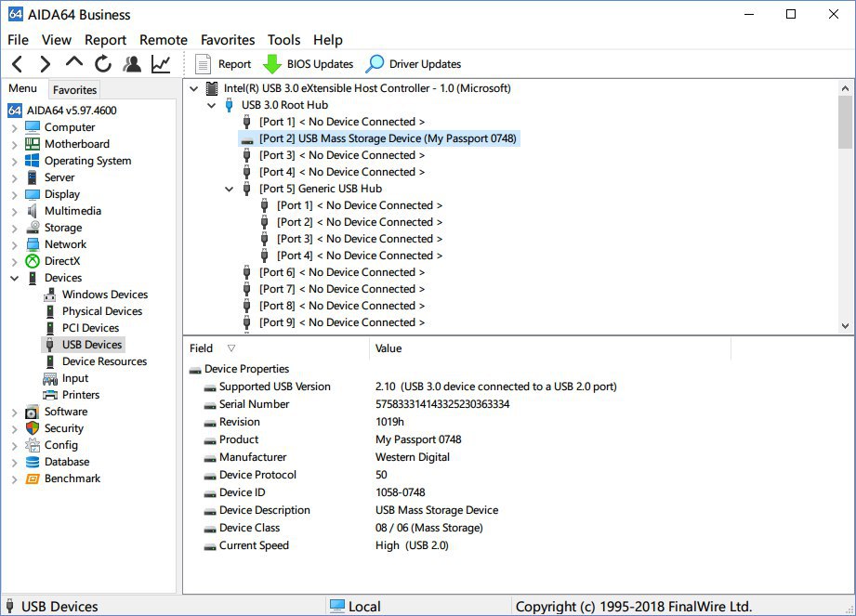Click the Security shield icon
Image resolution: width=856 pixels, height=616 pixels.
pos(33,429)
